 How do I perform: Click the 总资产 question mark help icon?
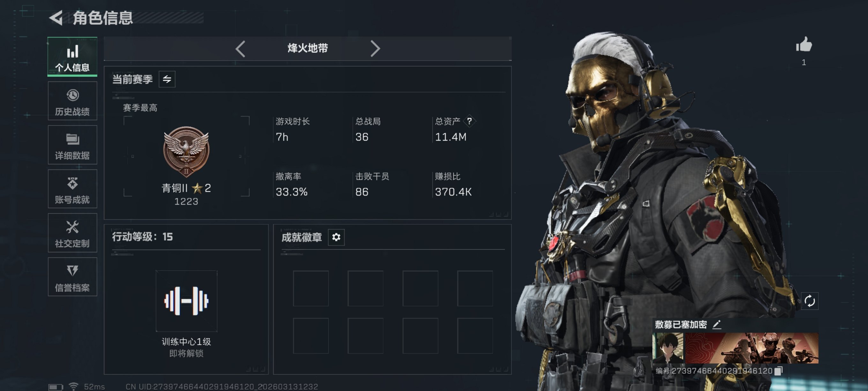point(469,121)
